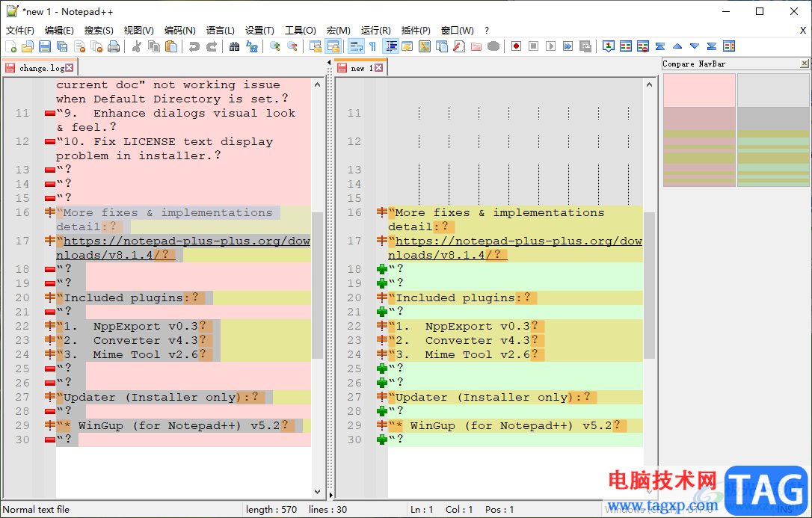Click the Zoom in magnifier icon
Screen dimensions: 812x518
pyautogui.click(x=275, y=46)
